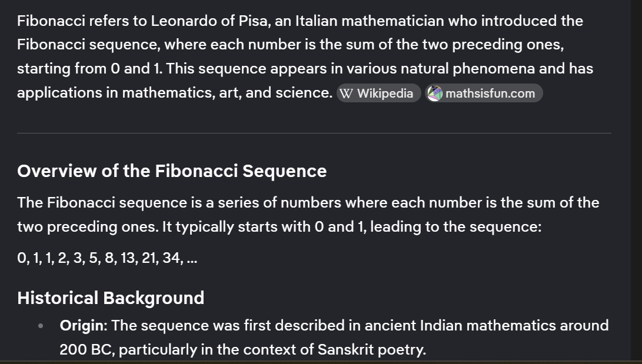Click the mathsisfun.com favicon icon

point(434,93)
